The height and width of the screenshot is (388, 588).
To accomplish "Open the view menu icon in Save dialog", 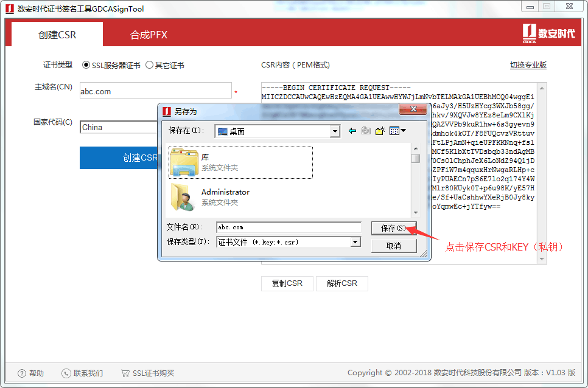I will pos(397,131).
